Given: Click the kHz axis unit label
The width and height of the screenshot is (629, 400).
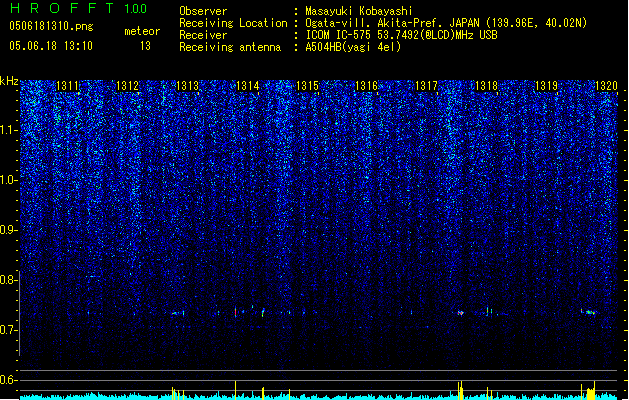Looking at the screenshot, I should tap(9, 81).
